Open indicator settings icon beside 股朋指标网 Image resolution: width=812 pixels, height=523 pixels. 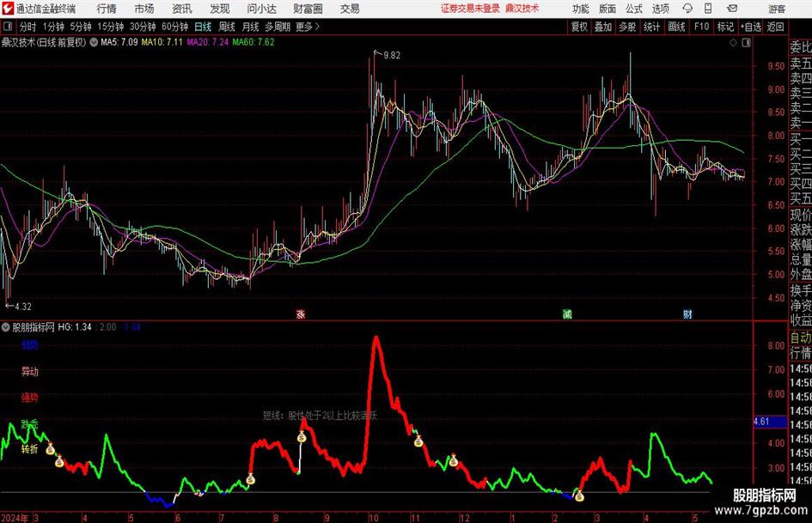(6, 327)
